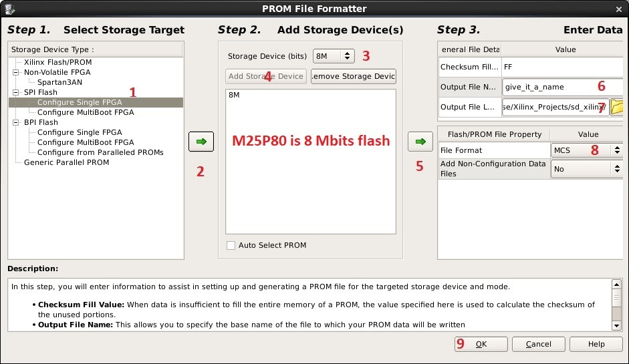Image resolution: width=629 pixels, height=364 pixels.
Task: Click the Remove Storage Device button
Action: 354,76
